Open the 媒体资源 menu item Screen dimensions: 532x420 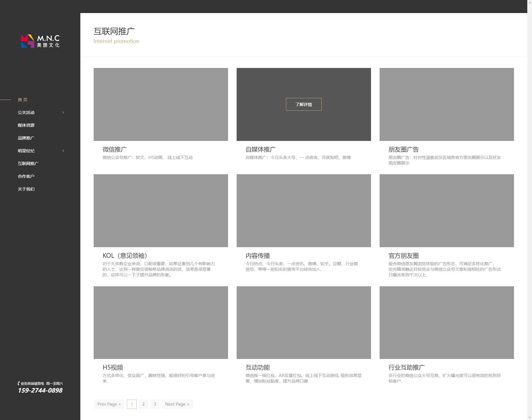(x=26, y=125)
